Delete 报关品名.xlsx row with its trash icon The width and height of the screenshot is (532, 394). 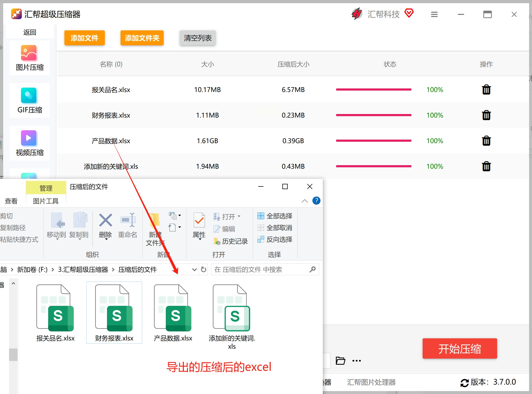tap(486, 90)
